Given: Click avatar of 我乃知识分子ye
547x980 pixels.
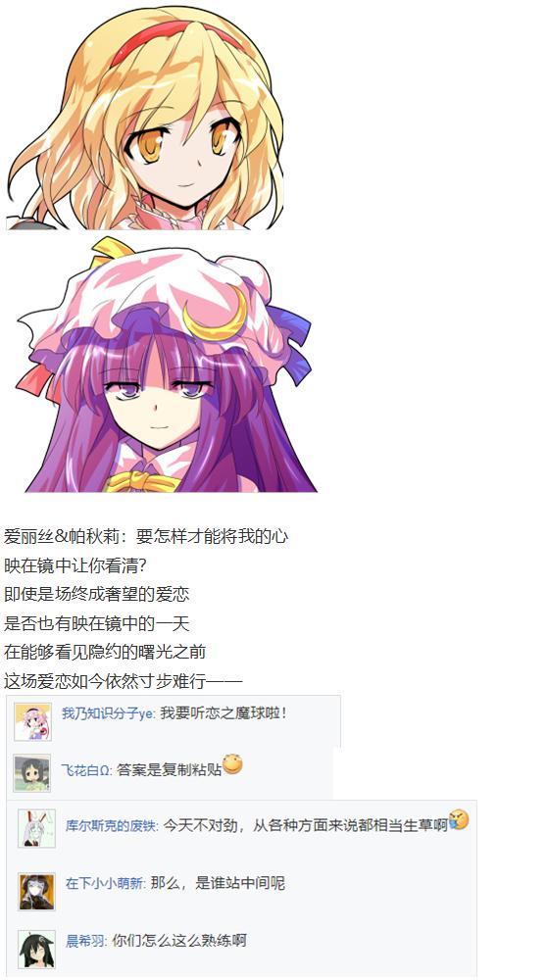Looking at the screenshot, I should pos(32,722).
